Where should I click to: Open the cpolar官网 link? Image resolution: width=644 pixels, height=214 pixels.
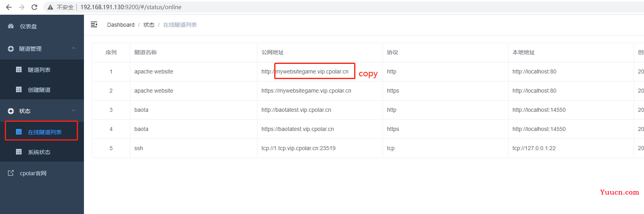point(42,173)
